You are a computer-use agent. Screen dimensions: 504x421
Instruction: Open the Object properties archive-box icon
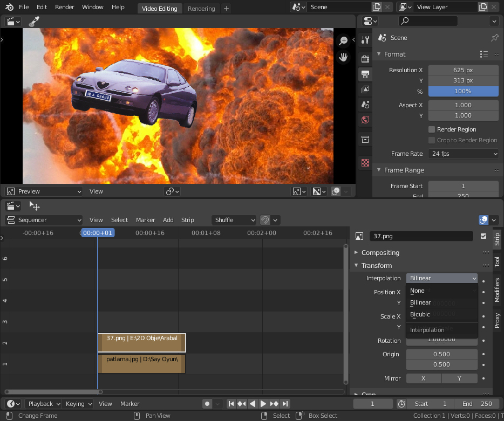tap(365, 139)
